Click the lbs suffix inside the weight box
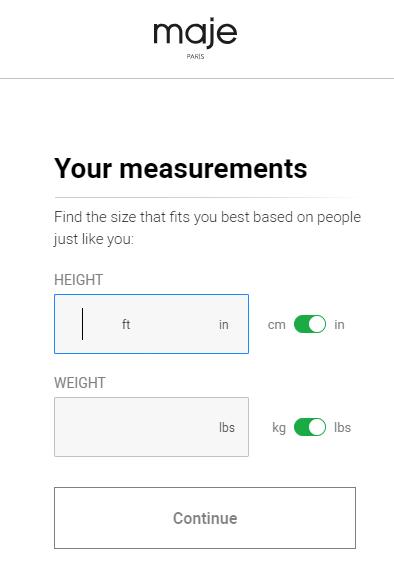 point(227,427)
